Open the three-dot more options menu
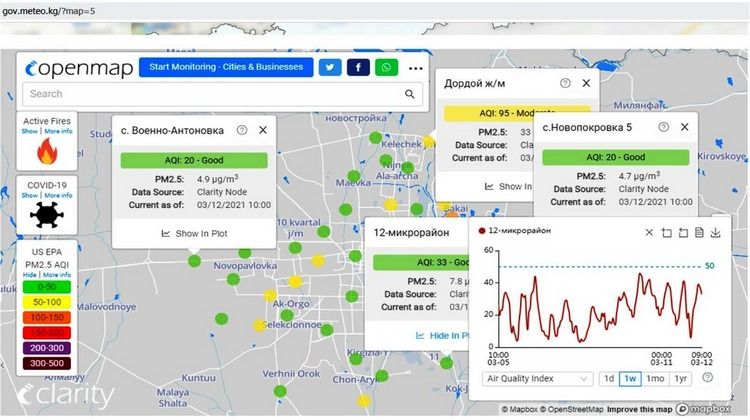Viewport: 750px width, 420px height. pos(416,69)
